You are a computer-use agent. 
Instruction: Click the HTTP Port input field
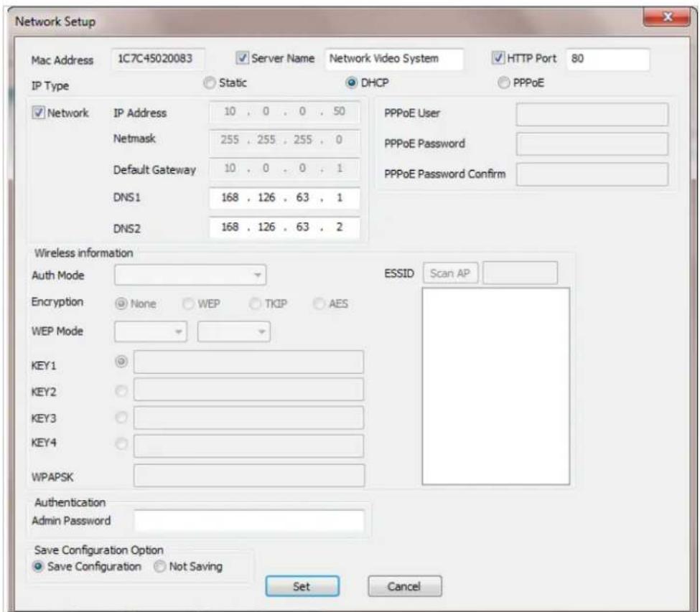pos(607,59)
